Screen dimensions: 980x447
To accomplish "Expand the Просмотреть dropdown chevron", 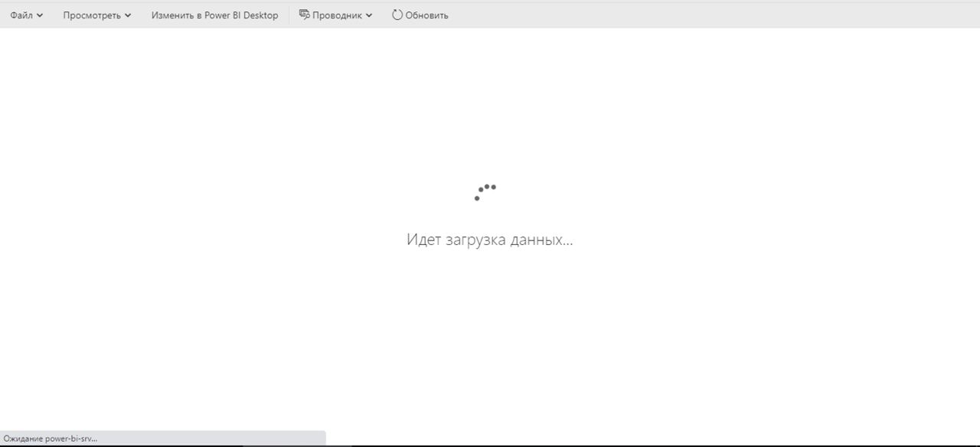I will [127, 15].
